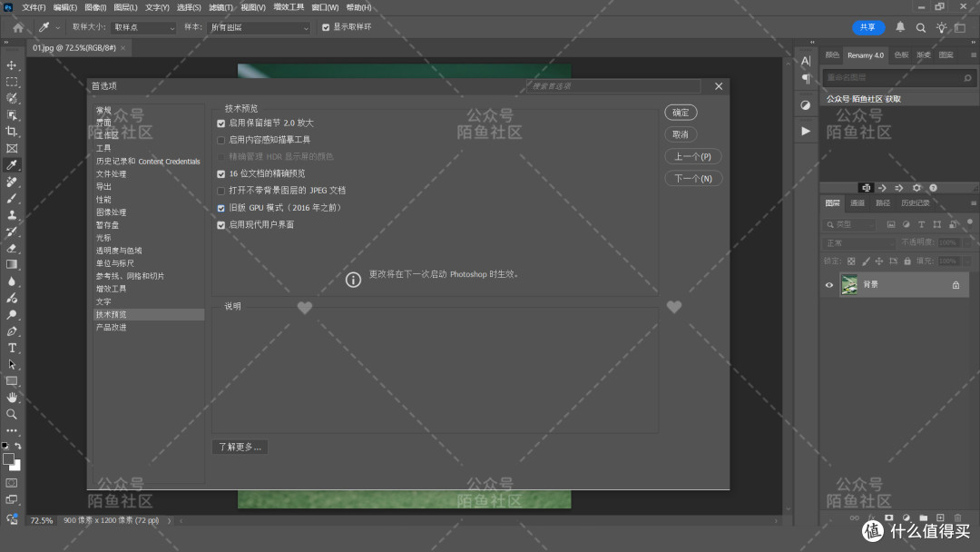Viewport: 980px width, 552px height.
Task: Select the Frame tool
Action: [11, 148]
